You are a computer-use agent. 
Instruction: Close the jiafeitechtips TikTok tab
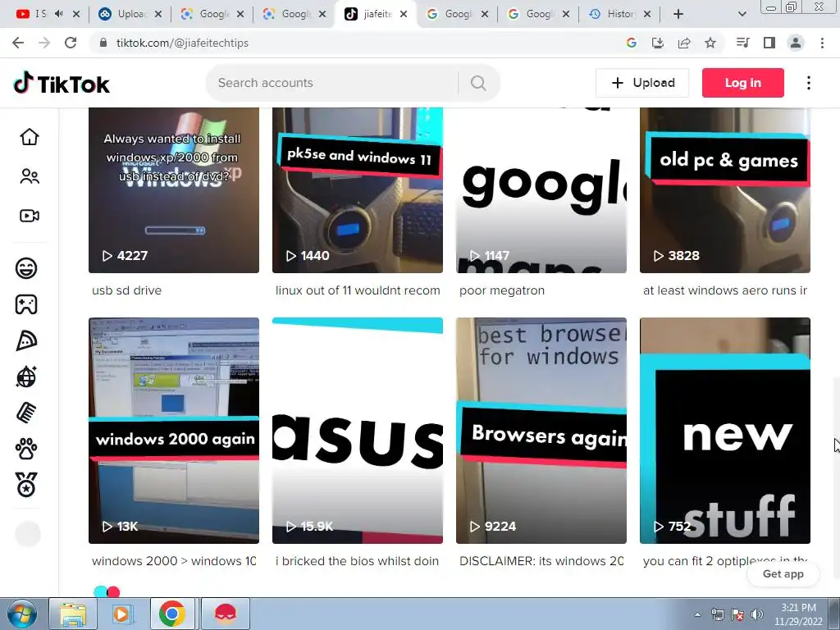[404, 15]
